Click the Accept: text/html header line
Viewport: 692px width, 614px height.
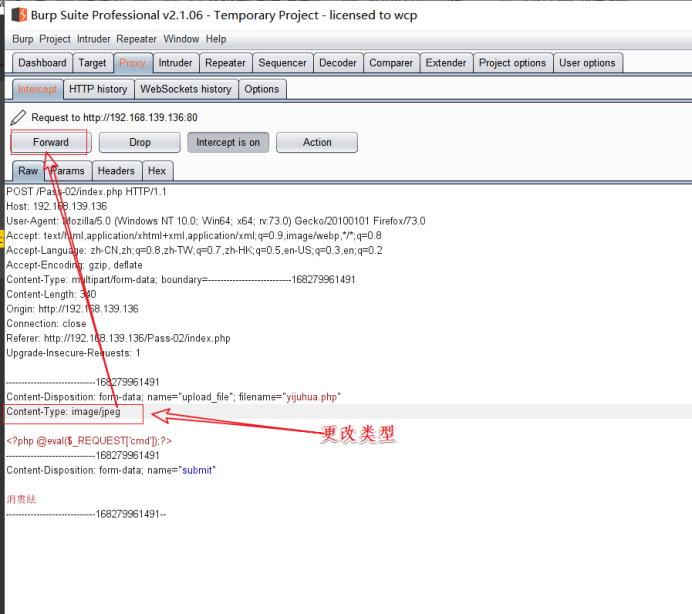tap(194, 235)
